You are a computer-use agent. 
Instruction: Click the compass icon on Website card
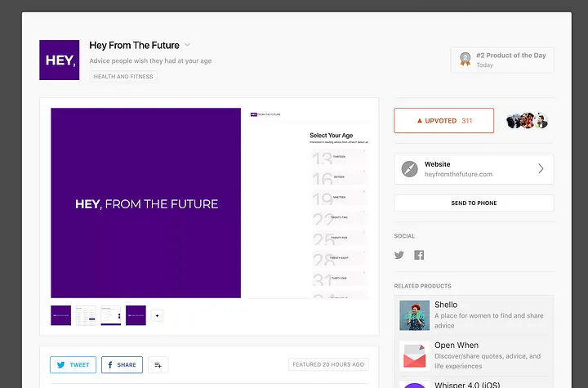(409, 169)
